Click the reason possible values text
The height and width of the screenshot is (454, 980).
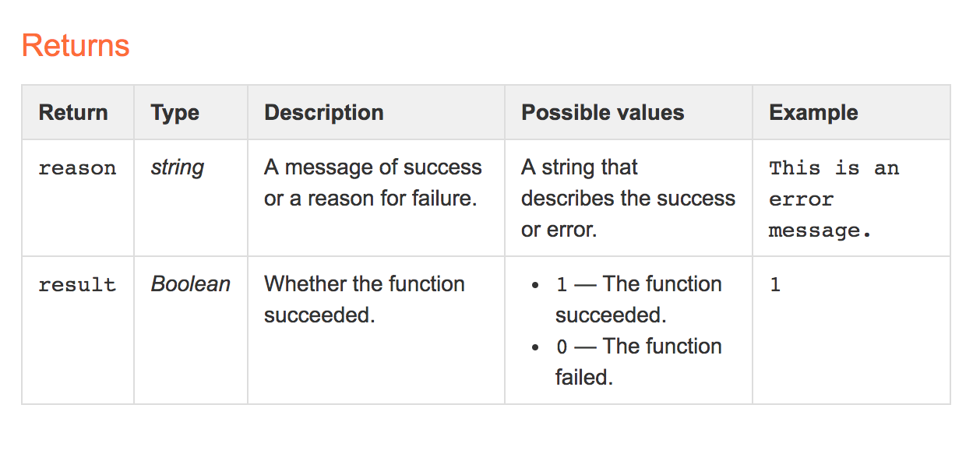pyautogui.click(x=628, y=198)
